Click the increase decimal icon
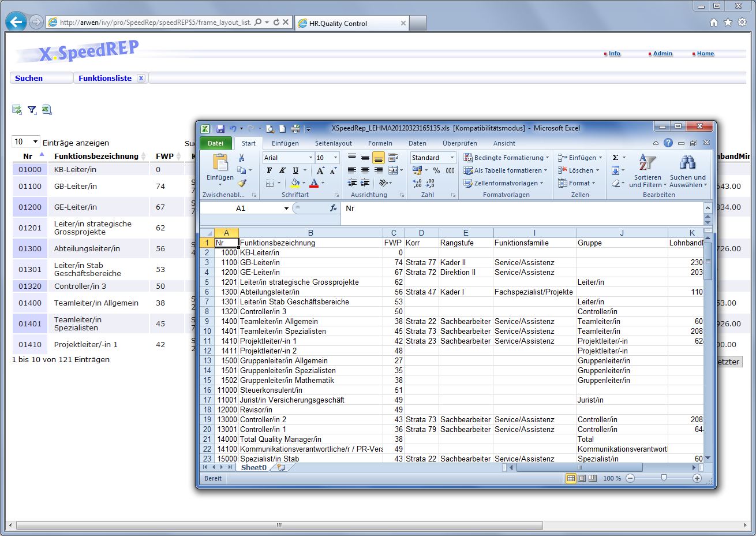Image resolution: width=756 pixels, height=536 pixels. (417, 183)
